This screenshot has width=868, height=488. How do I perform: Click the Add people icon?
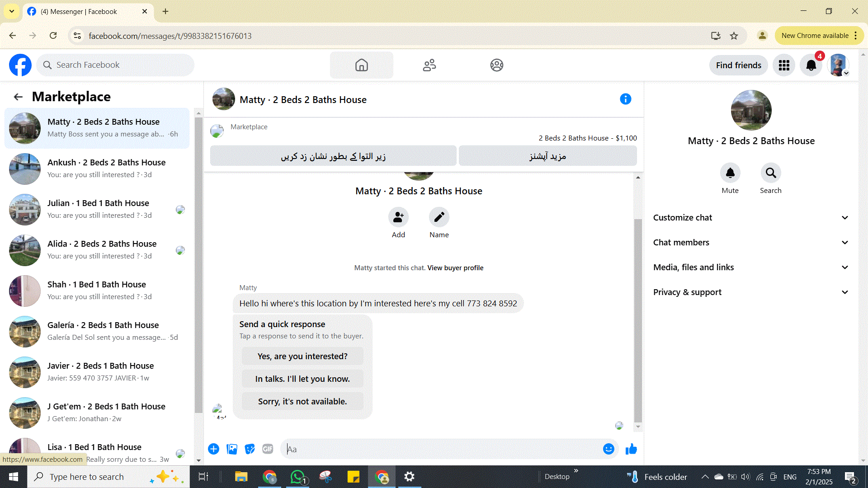pyautogui.click(x=398, y=217)
